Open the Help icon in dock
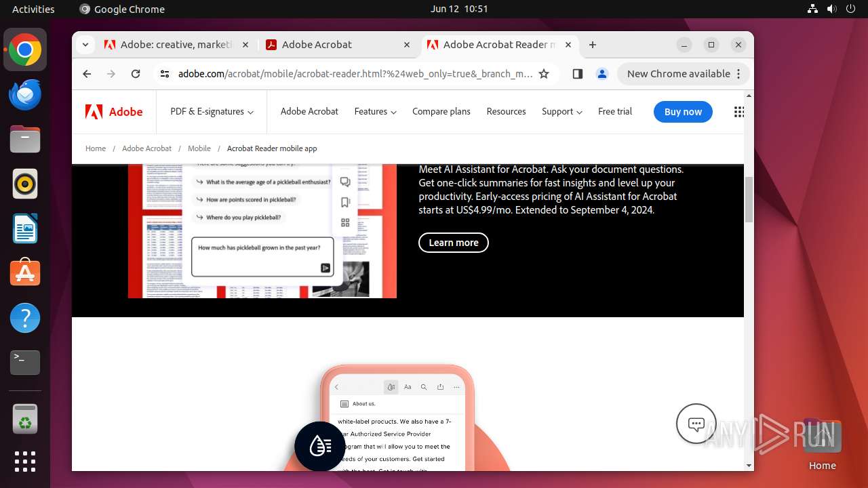The height and width of the screenshot is (488, 868). click(x=25, y=317)
